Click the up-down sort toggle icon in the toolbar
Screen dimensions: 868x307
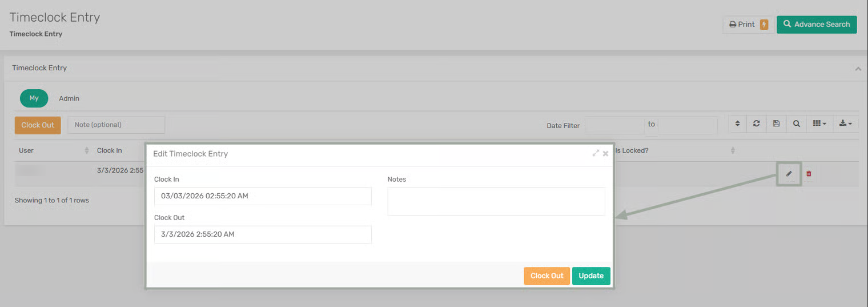pos(737,123)
